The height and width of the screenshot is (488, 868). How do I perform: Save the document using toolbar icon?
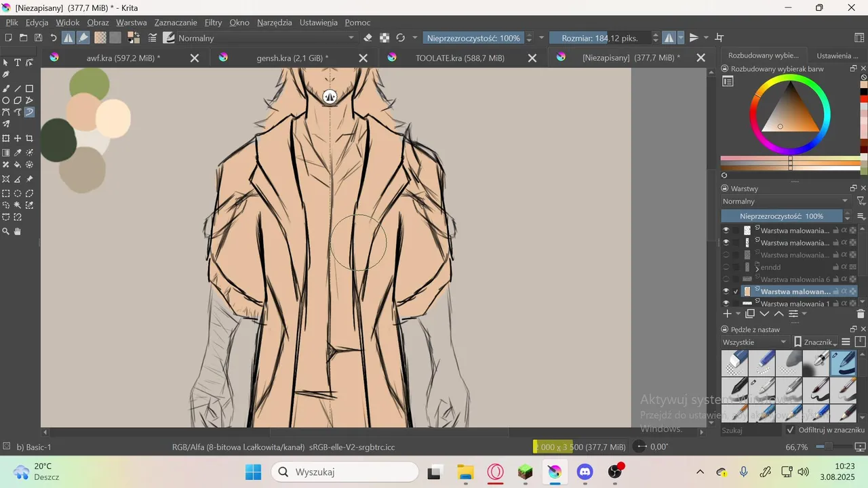coord(38,38)
